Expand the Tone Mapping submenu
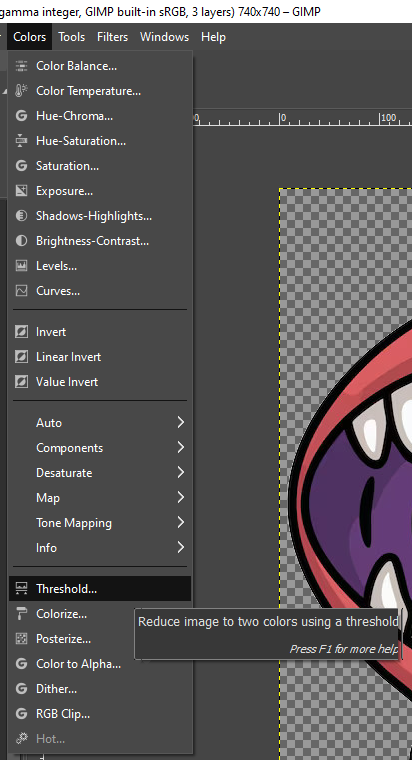The image size is (412, 760). pyautogui.click(x=100, y=522)
